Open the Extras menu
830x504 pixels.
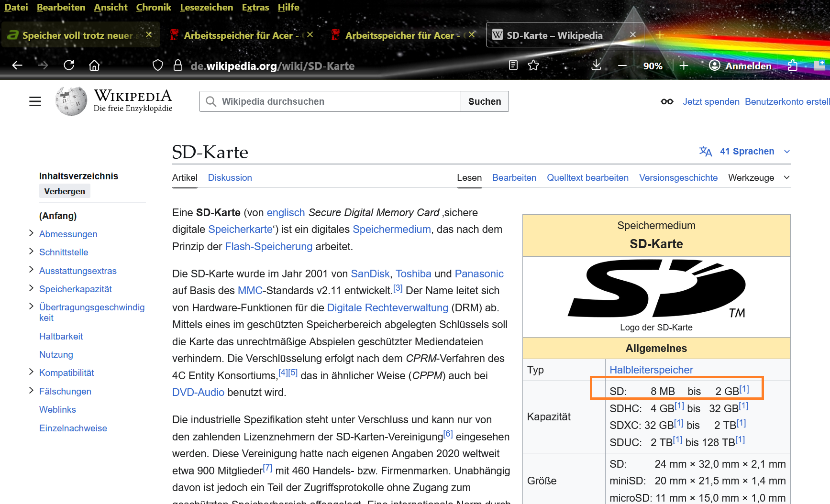tap(255, 7)
